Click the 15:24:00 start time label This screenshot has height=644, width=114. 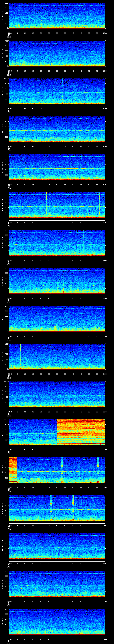(9, 412)
